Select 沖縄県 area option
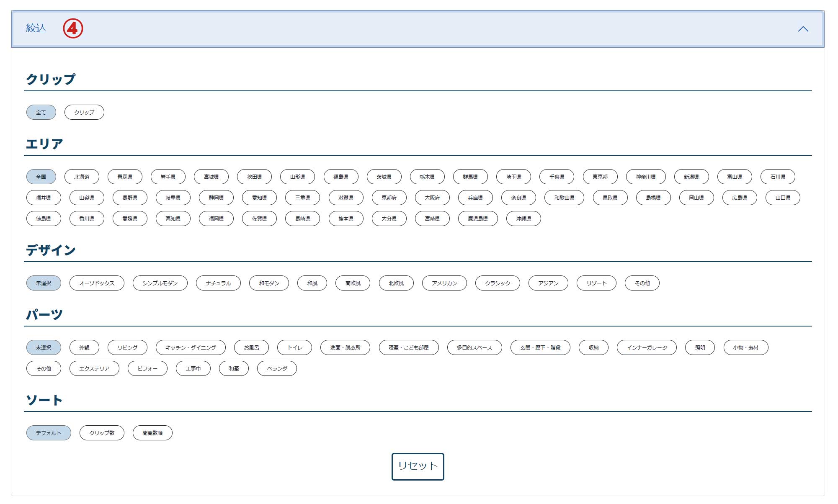838x504 pixels. 523,219
